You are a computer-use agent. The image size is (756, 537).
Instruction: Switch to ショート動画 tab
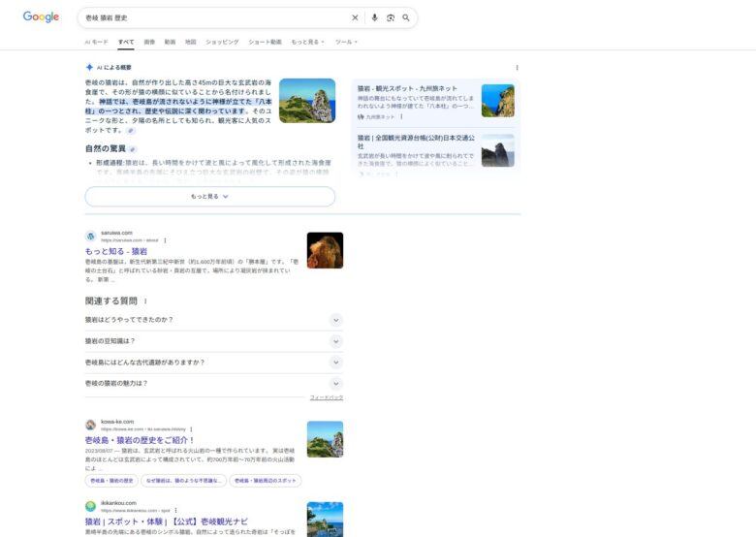coord(265,42)
